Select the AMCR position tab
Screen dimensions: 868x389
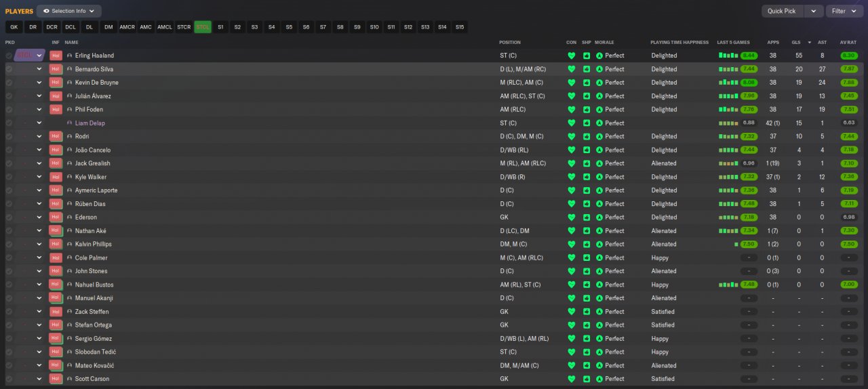(x=127, y=27)
